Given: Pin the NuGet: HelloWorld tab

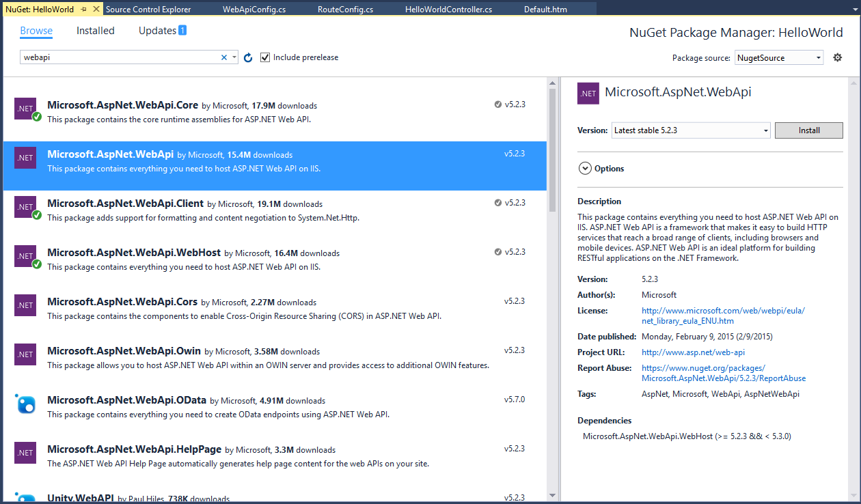Looking at the screenshot, I should click(83, 10).
